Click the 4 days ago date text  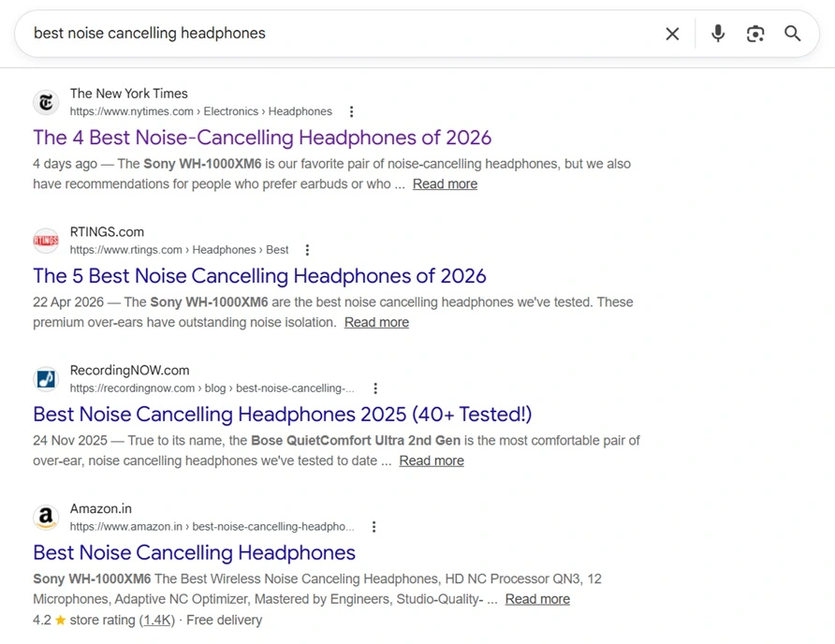65,164
